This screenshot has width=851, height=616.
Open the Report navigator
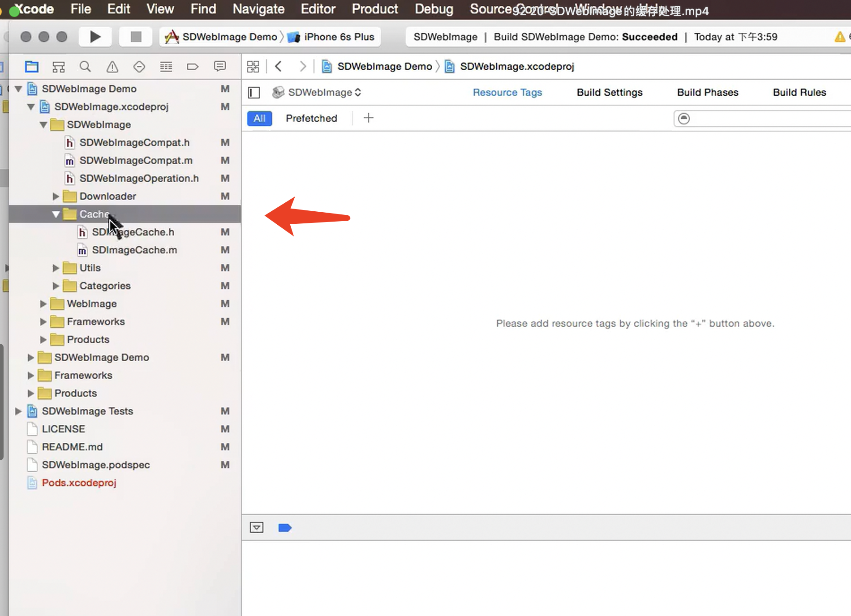tap(219, 67)
